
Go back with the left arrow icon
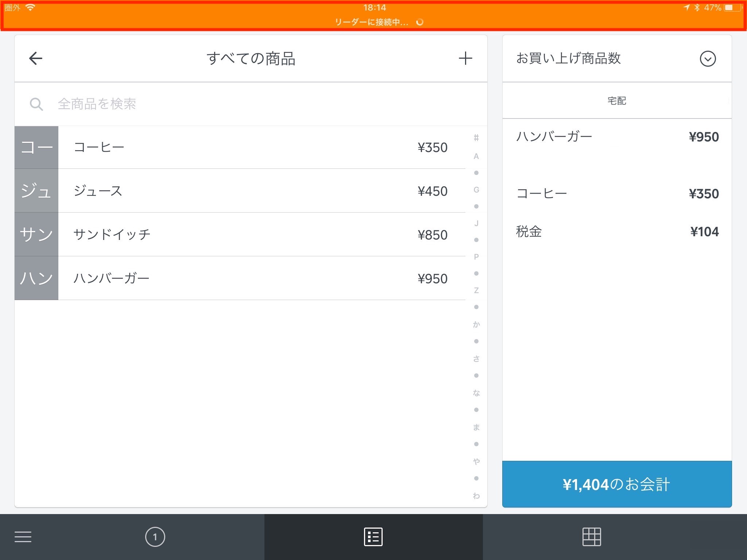(36, 58)
